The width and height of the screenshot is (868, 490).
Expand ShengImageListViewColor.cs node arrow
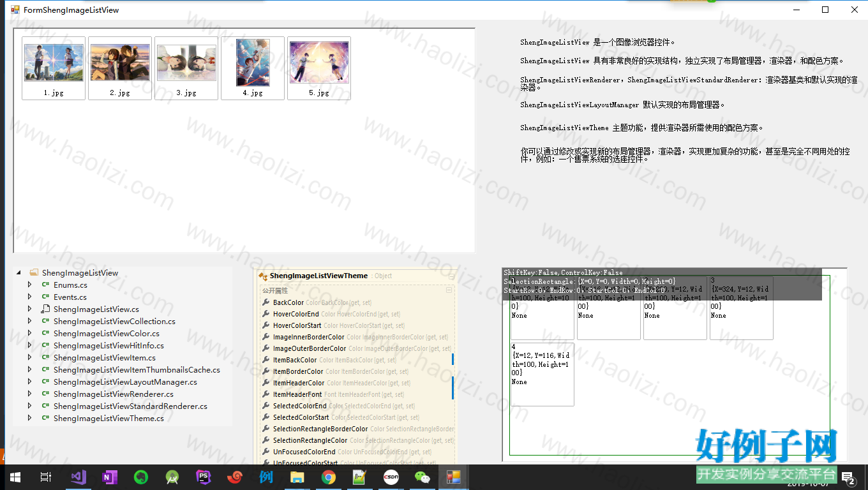coord(29,333)
